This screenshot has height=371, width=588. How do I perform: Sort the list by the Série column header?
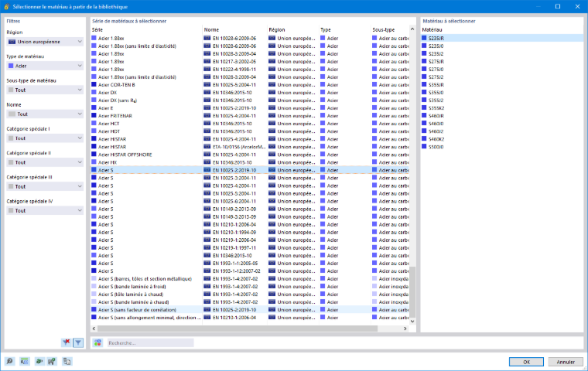(x=146, y=29)
